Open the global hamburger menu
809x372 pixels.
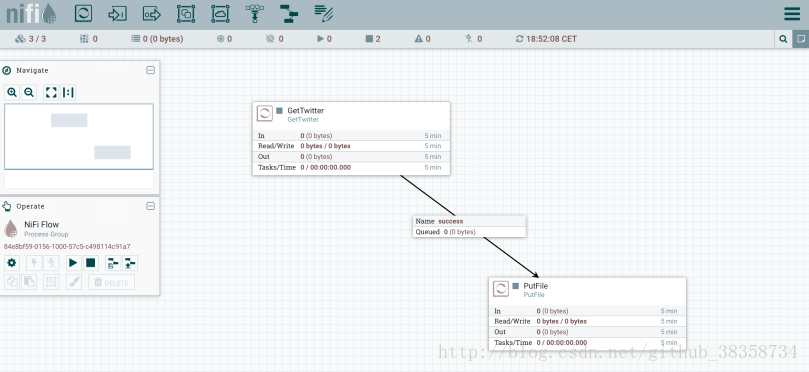(x=792, y=14)
